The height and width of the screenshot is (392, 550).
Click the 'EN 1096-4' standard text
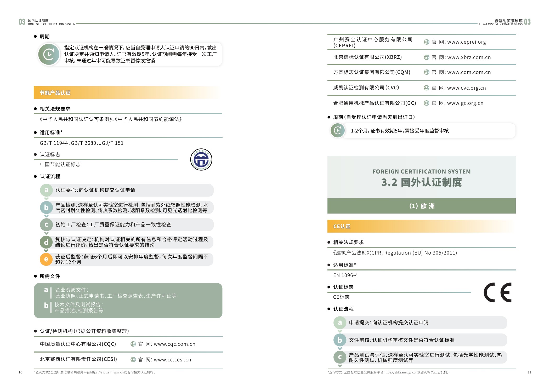[345, 275]
